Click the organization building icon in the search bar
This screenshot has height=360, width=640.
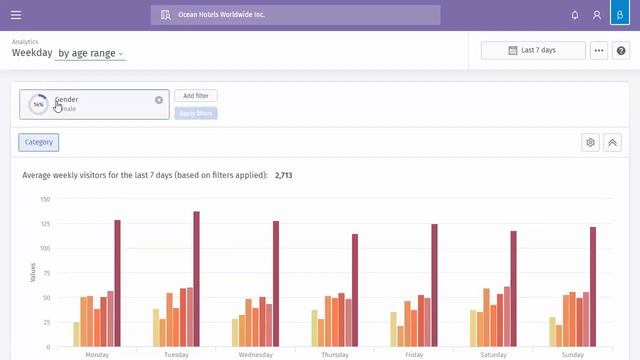tap(165, 15)
